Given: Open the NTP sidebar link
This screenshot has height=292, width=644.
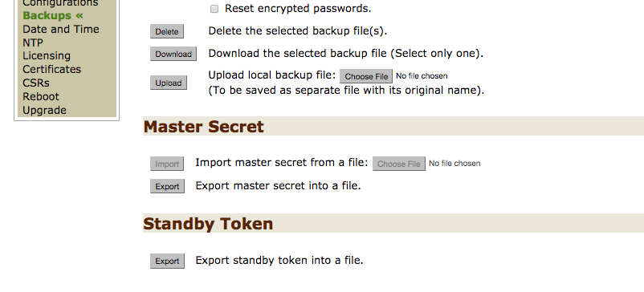Looking at the screenshot, I should point(33,43).
